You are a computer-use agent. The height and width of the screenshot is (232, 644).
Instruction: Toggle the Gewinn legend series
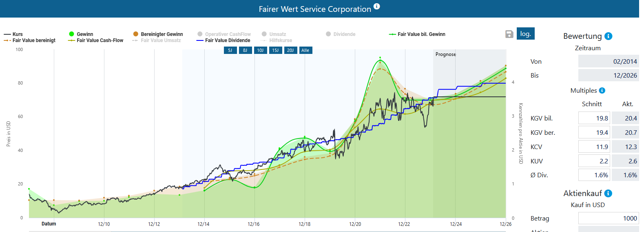[81, 34]
